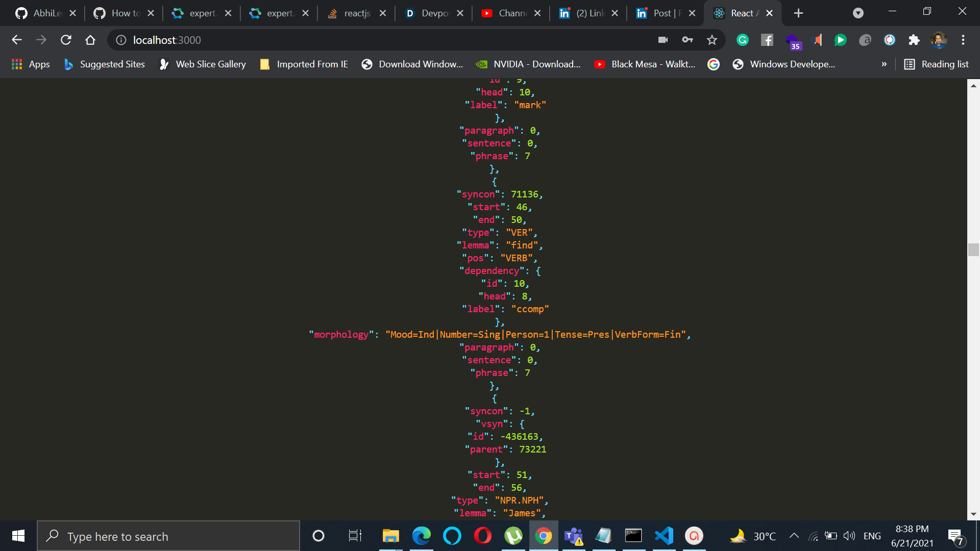Open Visual Studio Code from taskbar
This screenshot has height=551, width=980.
[664, 536]
